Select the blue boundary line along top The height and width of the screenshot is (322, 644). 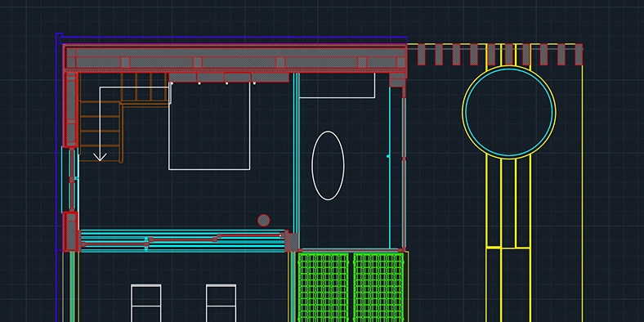pos(233,38)
